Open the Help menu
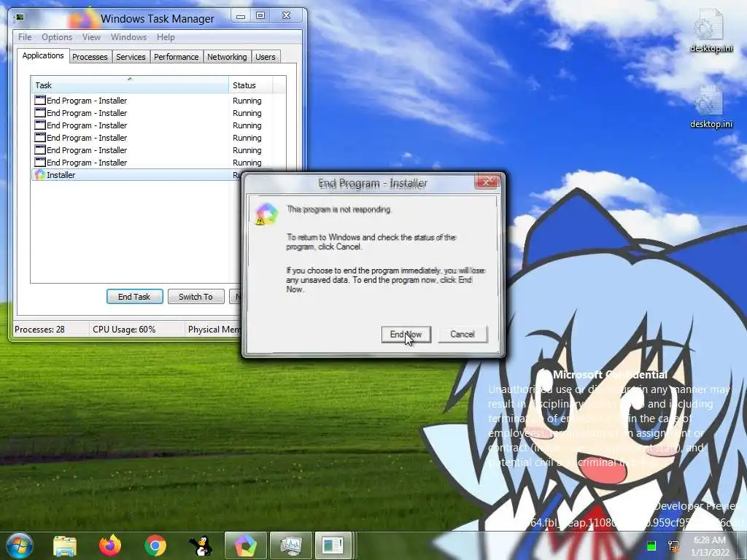Image resolution: width=747 pixels, height=560 pixels. tap(166, 37)
